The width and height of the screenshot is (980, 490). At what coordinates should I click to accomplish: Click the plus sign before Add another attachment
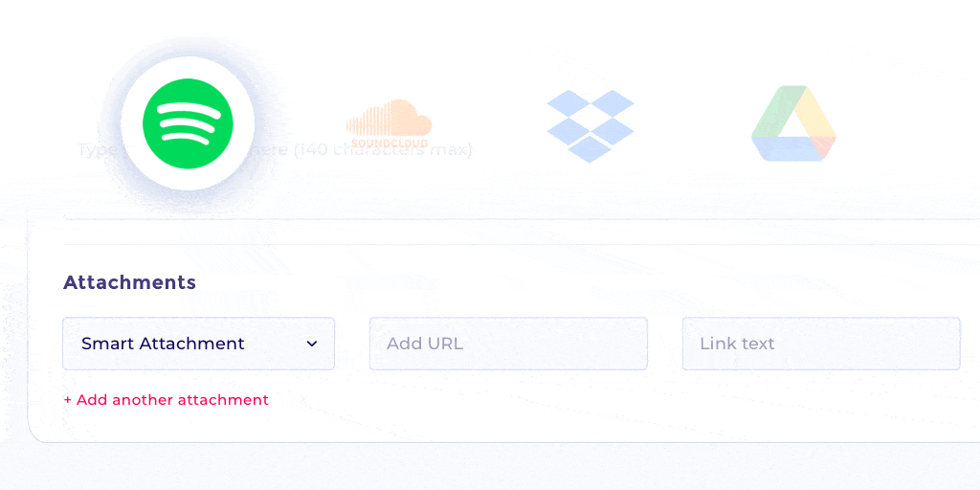click(x=68, y=400)
